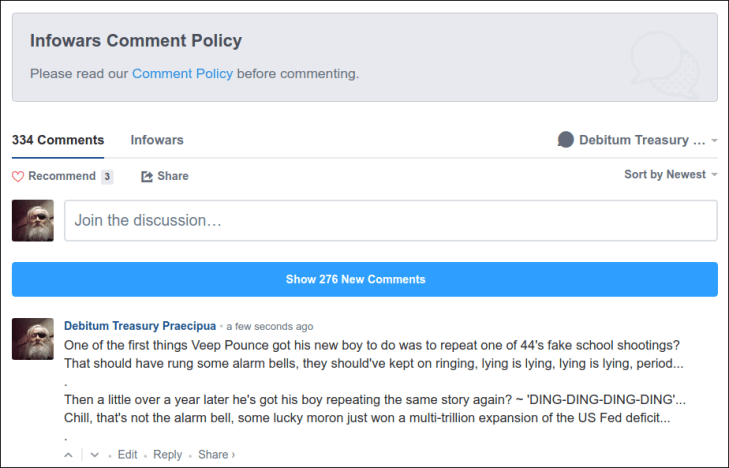Click into the Join the discussion field
729x468 pixels.
click(x=390, y=220)
